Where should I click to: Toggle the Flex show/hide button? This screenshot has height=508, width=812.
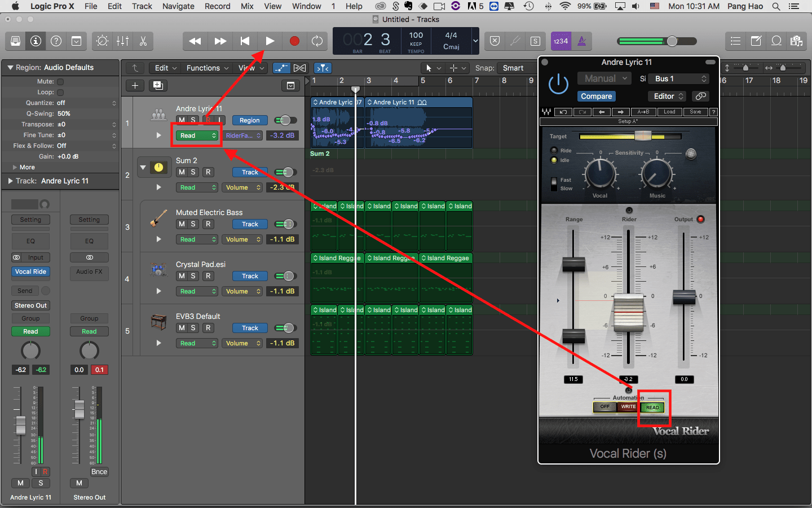[x=299, y=68]
